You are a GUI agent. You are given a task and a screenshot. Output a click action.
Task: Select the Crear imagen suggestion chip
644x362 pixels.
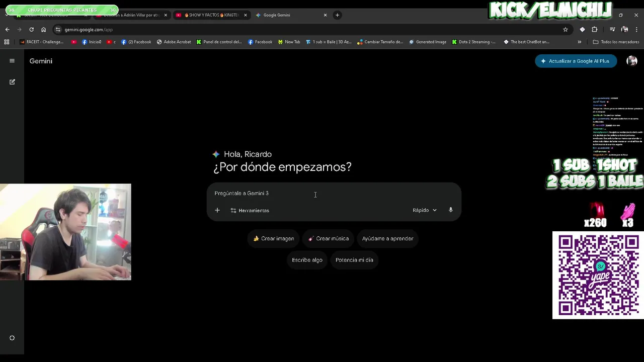pos(274,238)
